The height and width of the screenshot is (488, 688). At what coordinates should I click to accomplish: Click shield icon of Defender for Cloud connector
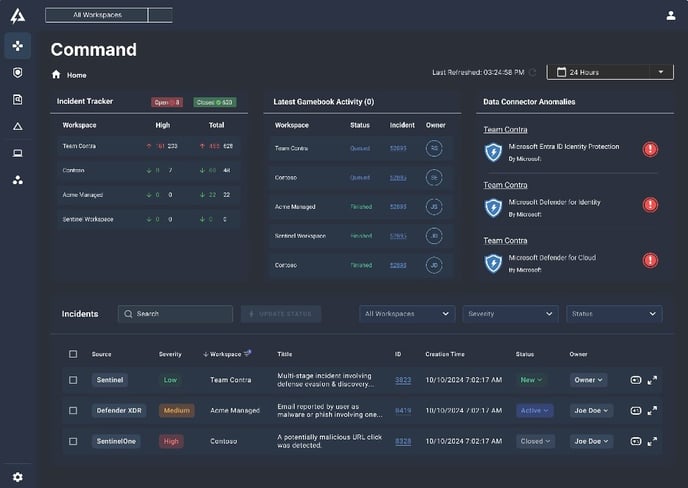point(494,263)
